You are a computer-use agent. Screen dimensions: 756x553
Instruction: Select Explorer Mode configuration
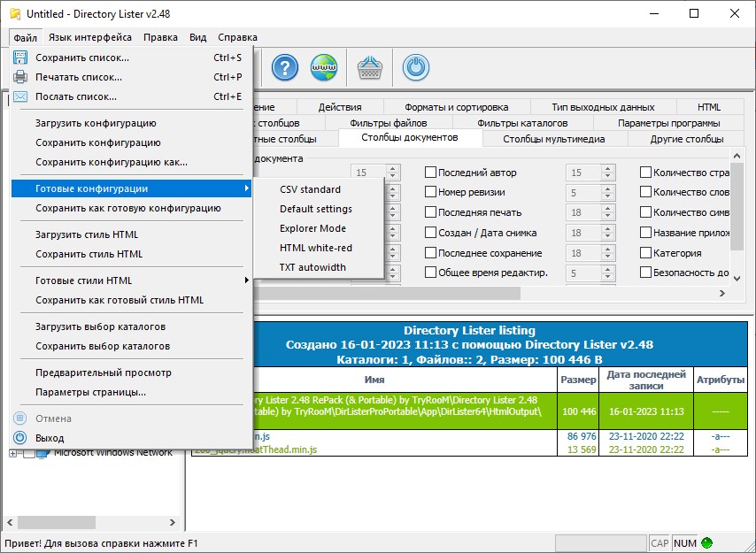pos(319,228)
